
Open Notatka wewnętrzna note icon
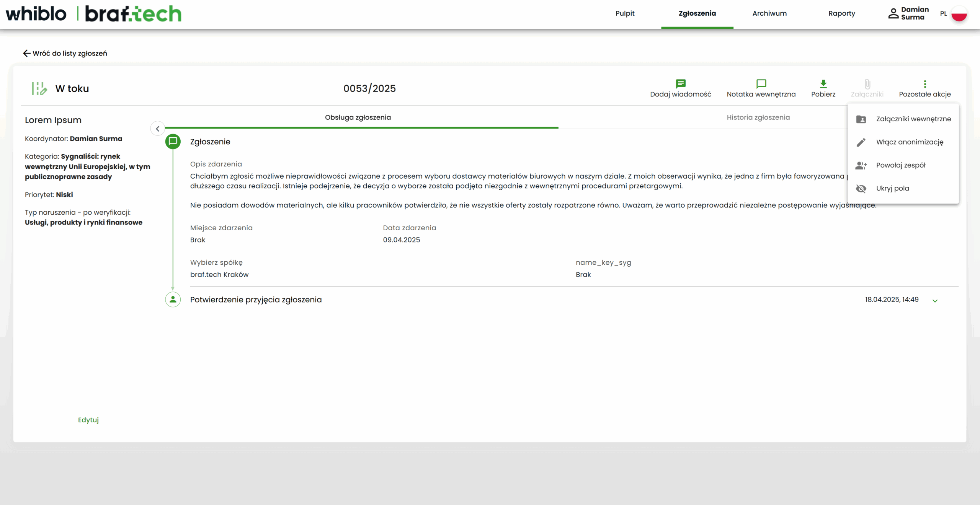(761, 84)
